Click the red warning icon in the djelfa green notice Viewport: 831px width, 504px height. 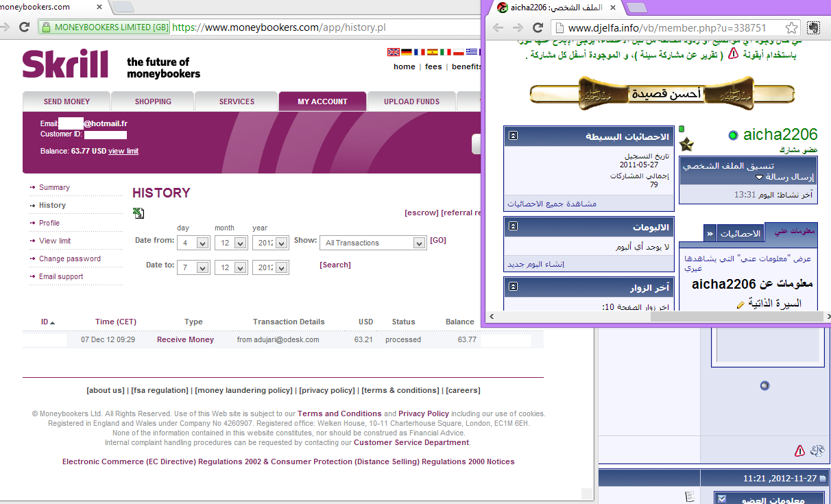click(x=733, y=53)
